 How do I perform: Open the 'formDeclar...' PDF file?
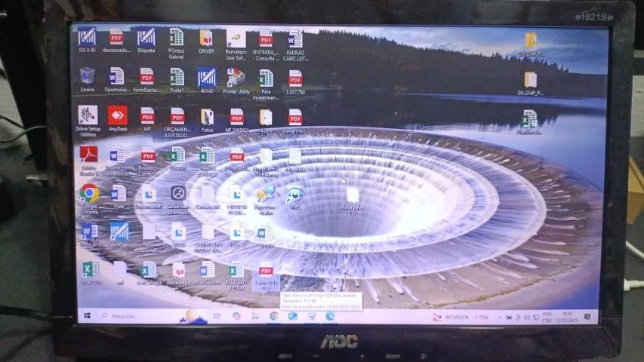click(x=146, y=81)
